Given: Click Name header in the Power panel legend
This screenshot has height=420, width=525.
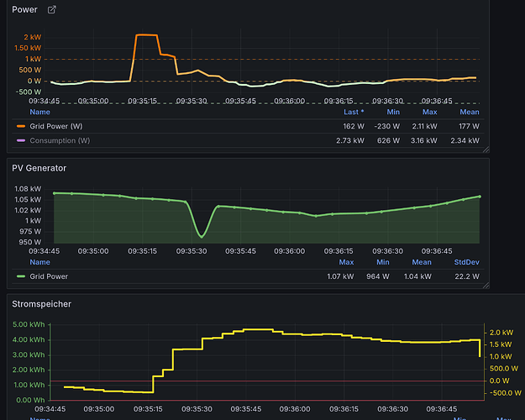Looking at the screenshot, I should coord(39,112).
